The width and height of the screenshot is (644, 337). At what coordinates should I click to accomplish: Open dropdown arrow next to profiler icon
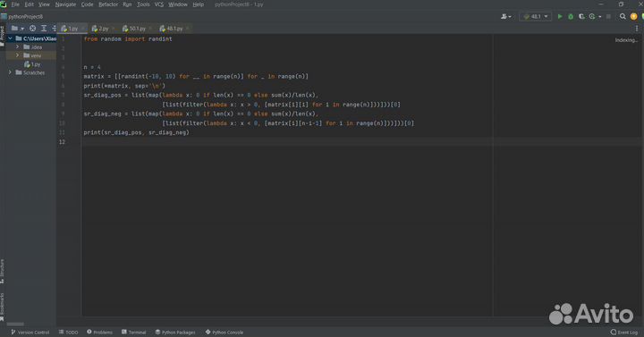coord(600,17)
